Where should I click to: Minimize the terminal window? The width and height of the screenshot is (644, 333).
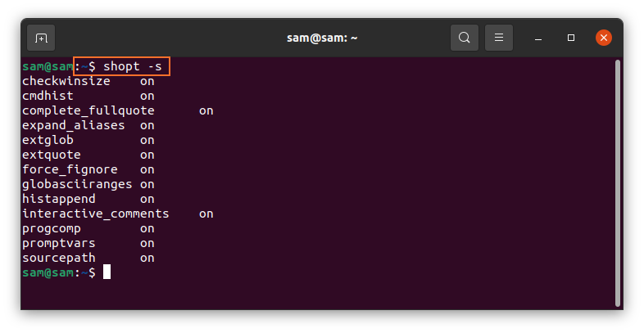coord(539,38)
